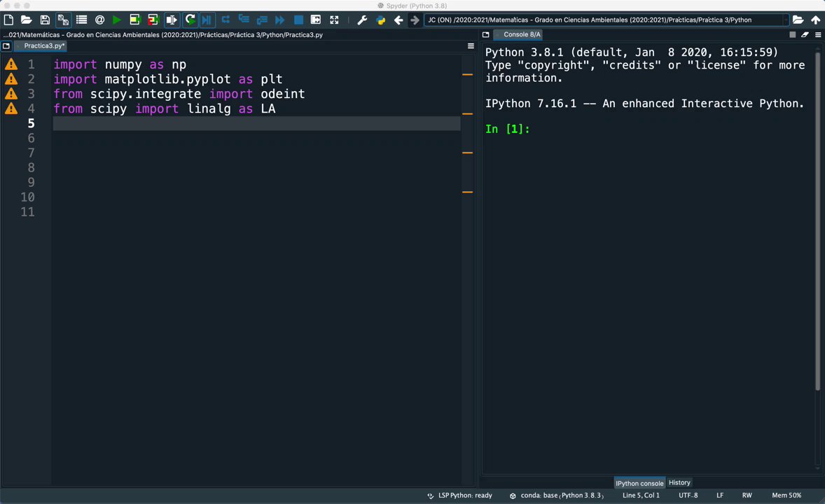Click the warning icon on line 1
This screenshot has height=504, width=825.
pyautogui.click(x=11, y=64)
